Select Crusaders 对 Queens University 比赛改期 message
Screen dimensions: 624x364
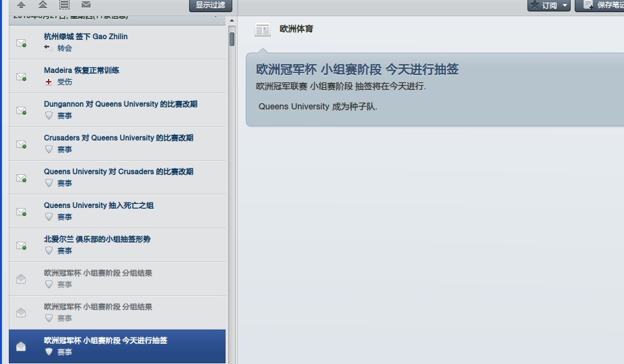point(118,138)
